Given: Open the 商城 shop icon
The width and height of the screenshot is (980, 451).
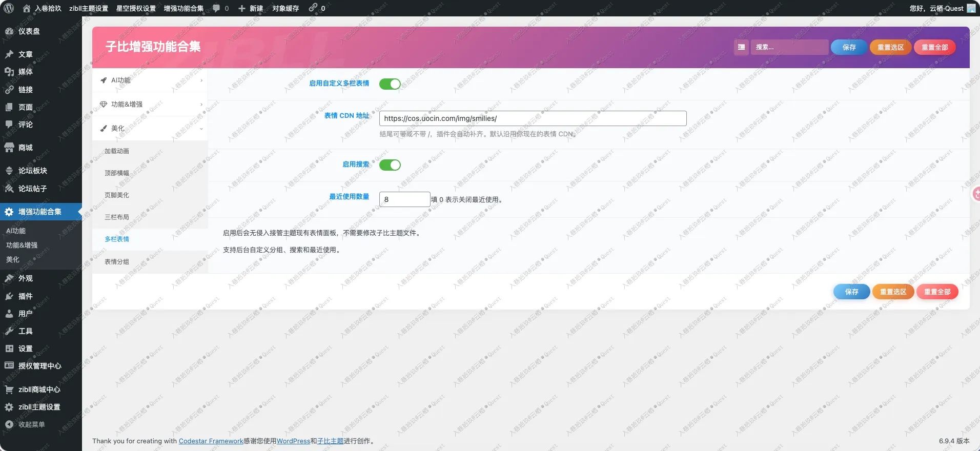Looking at the screenshot, I should pyautogui.click(x=9, y=148).
